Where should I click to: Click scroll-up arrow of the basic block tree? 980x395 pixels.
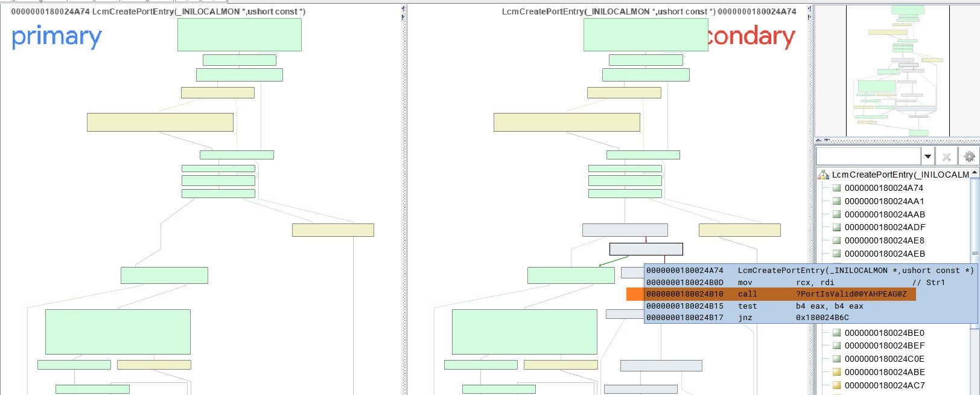pyautogui.click(x=975, y=173)
